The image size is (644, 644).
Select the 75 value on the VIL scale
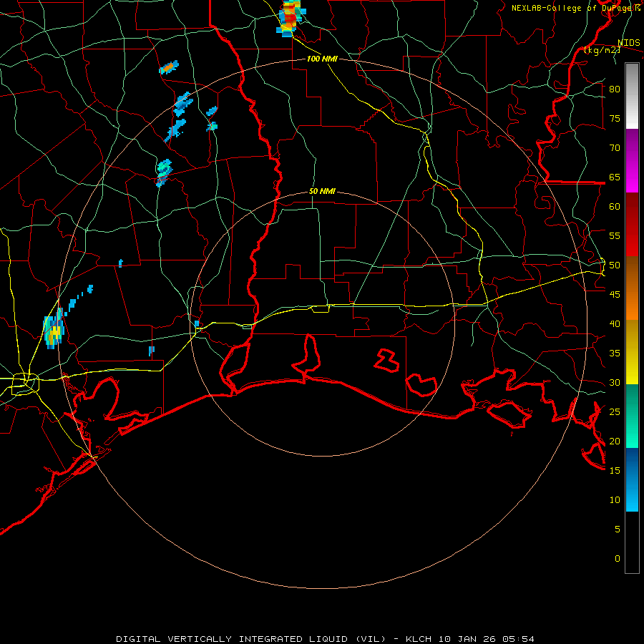click(615, 118)
